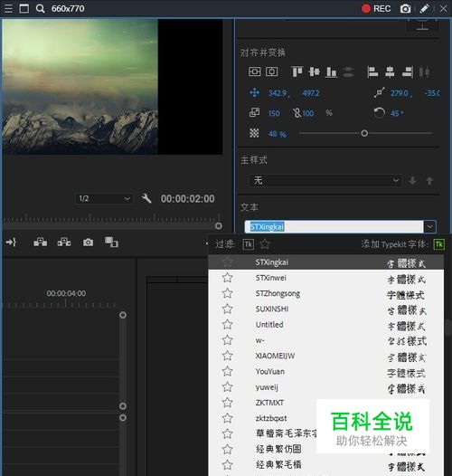Viewport: 452px width, 476px height.
Task: Toggle the Typekit filter Tk box
Action: [249, 244]
